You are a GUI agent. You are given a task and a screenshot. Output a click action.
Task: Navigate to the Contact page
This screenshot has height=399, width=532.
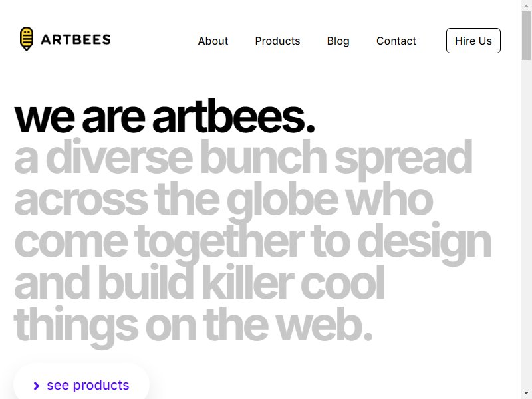(x=396, y=41)
